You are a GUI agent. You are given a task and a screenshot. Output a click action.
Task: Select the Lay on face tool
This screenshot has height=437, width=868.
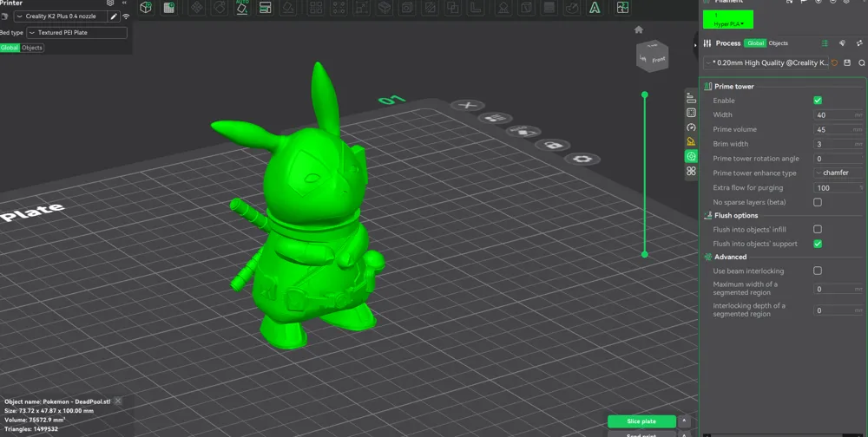pyautogui.click(x=288, y=7)
